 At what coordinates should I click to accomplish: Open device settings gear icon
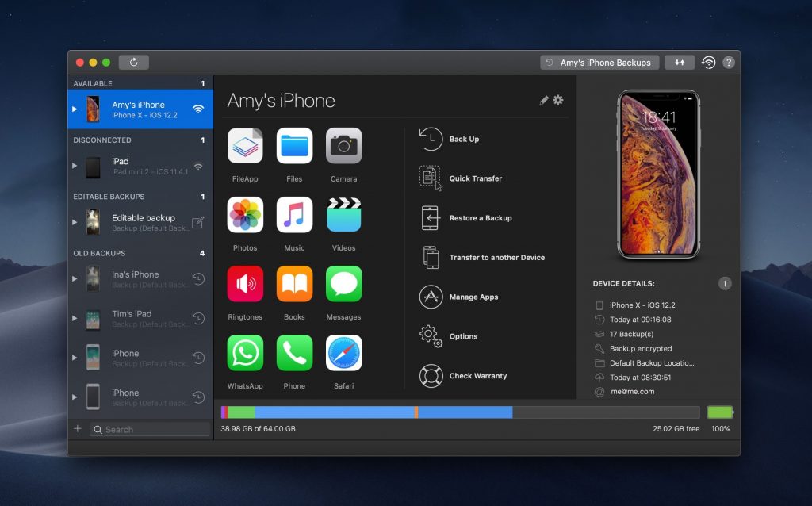coord(558,100)
